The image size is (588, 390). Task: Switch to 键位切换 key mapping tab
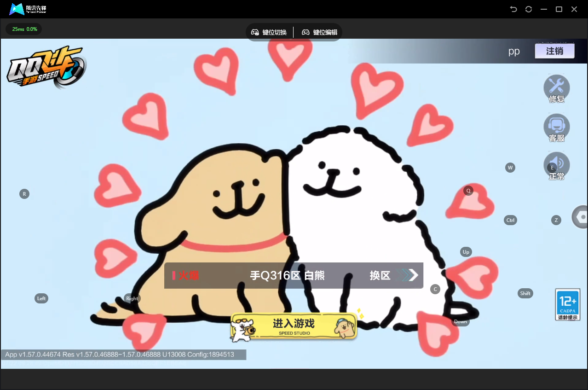coord(269,32)
